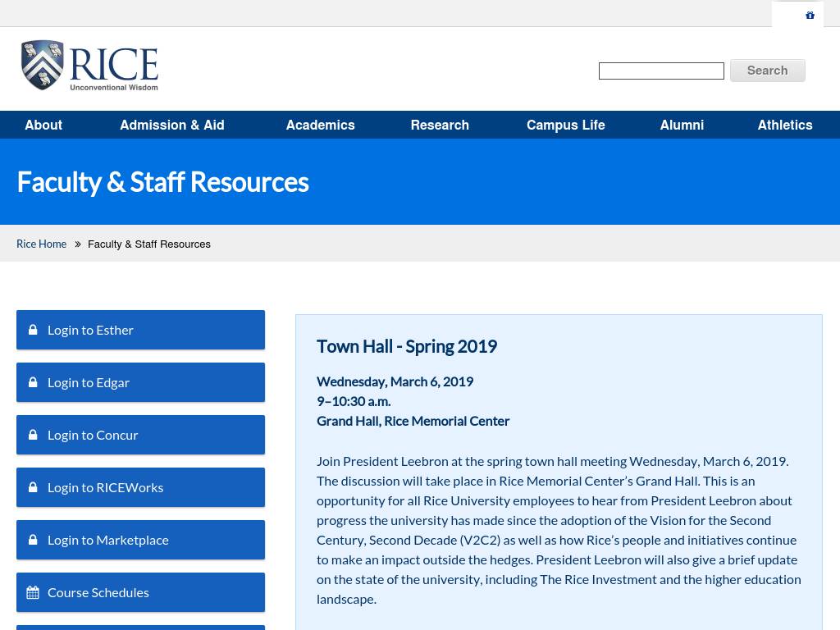Click the Login to Concur button
The height and width of the screenshot is (630, 840).
[140, 435]
